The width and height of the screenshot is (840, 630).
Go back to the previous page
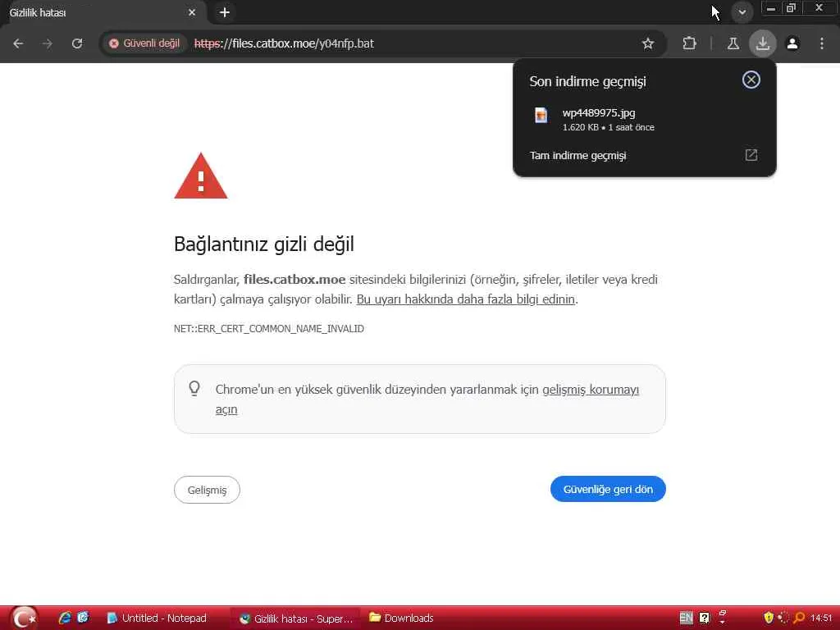click(x=18, y=44)
